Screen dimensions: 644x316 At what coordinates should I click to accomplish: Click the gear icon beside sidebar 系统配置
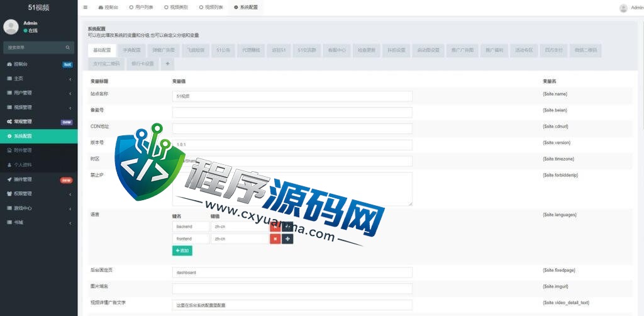point(9,136)
